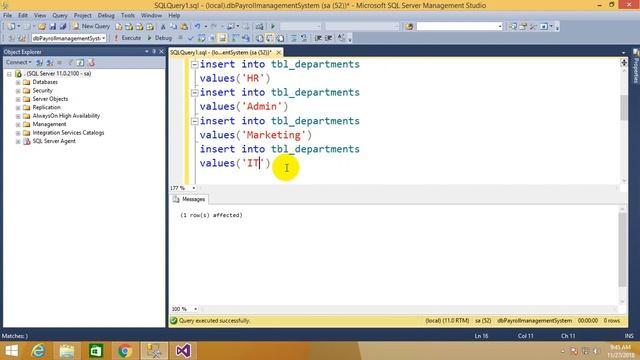Open Visual Studio from the taskbar

click(x=183, y=351)
